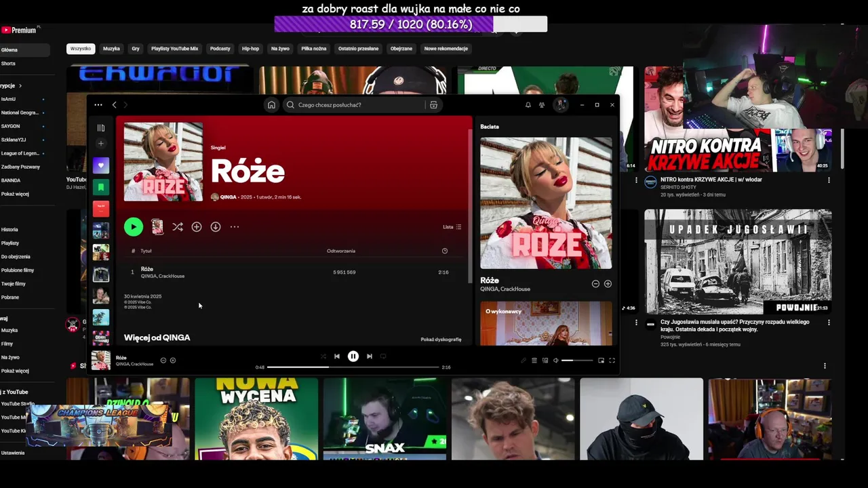Expand the subscriptions Pokaż więcej link

[15, 194]
